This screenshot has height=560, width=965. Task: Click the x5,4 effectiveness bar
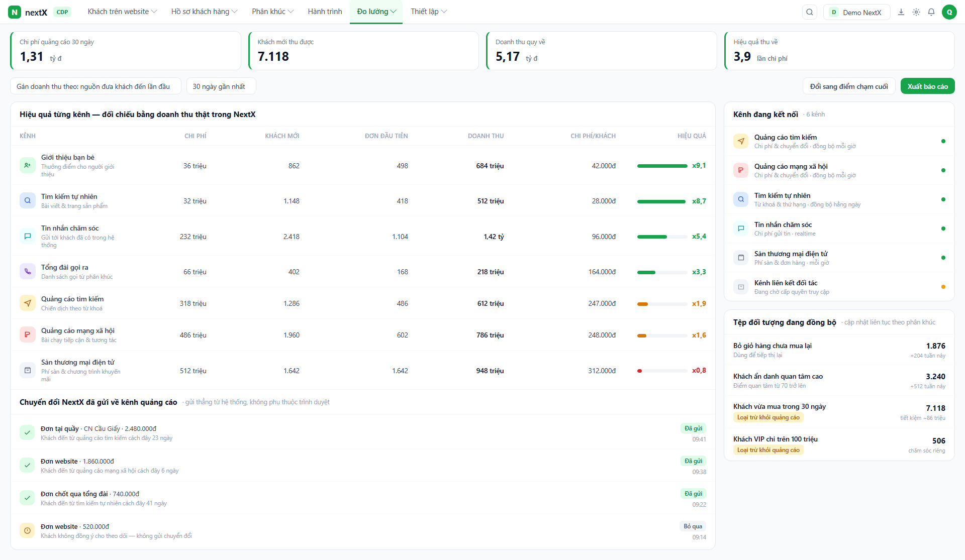point(662,237)
